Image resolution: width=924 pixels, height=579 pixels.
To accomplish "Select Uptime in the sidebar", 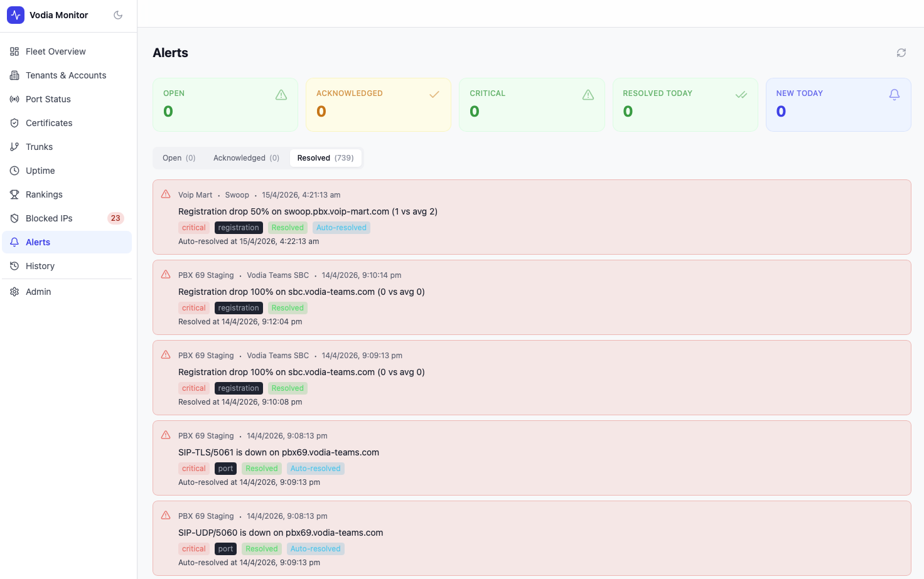I will (x=40, y=171).
